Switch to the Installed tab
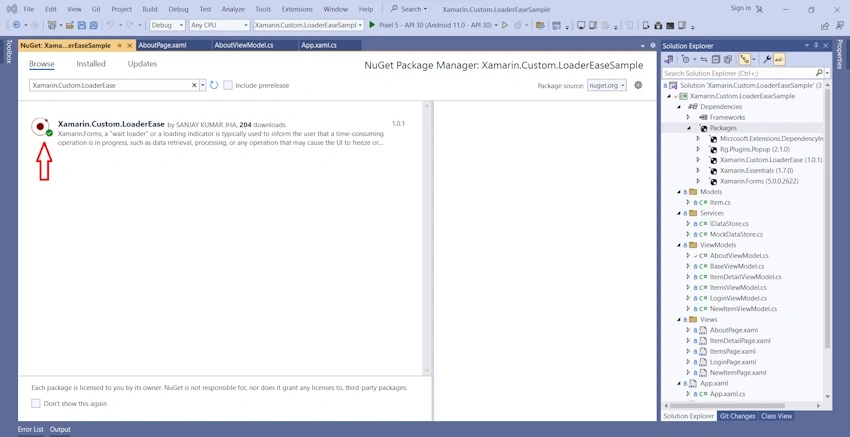 click(x=91, y=63)
